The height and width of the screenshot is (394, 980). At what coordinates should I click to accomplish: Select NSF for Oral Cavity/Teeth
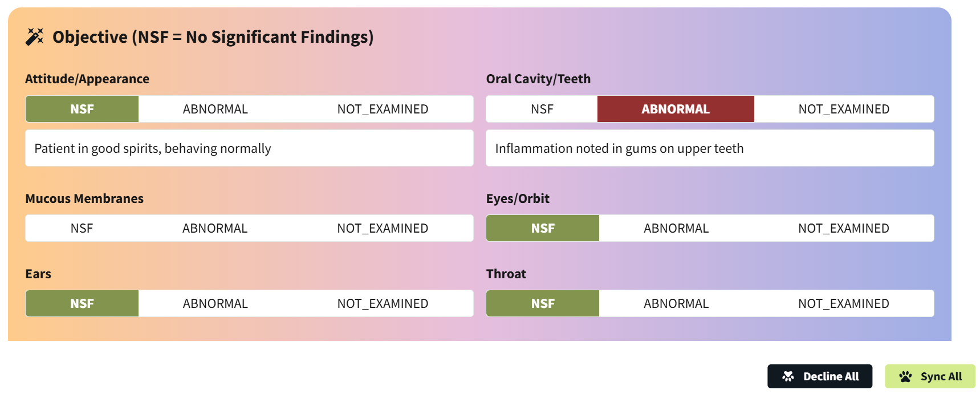point(542,109)
